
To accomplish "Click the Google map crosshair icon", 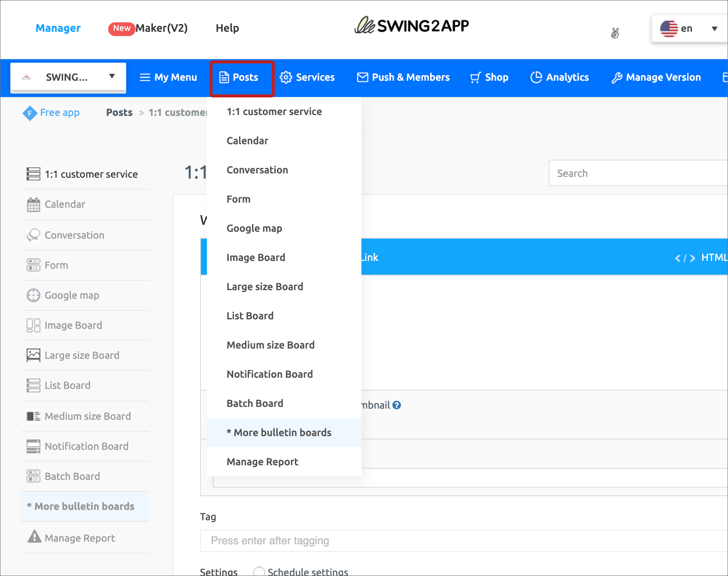I will tap(33, 295).
